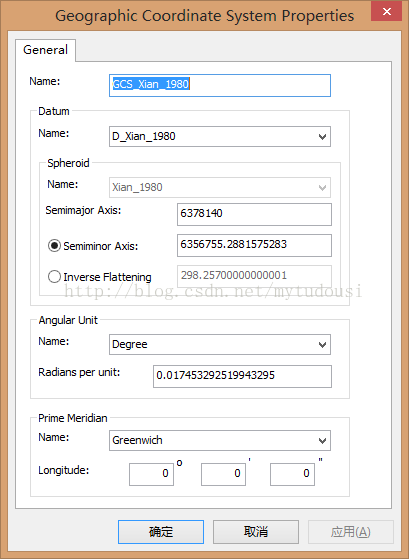Click the GCS_Xian_1980 name field
Image resolution: width=409 pixels, height=560 pixels.
point(220,85)
